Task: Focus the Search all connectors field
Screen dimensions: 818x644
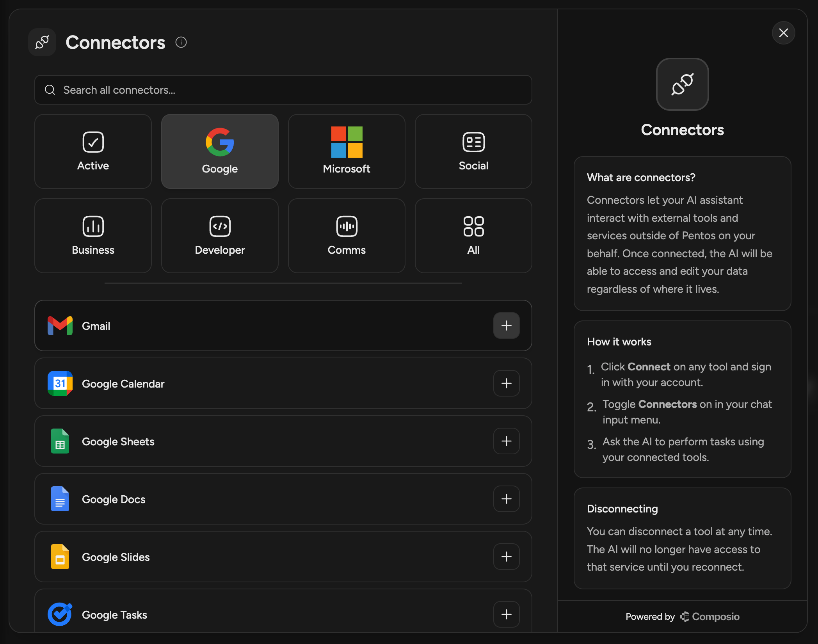Action: (283, 90)
